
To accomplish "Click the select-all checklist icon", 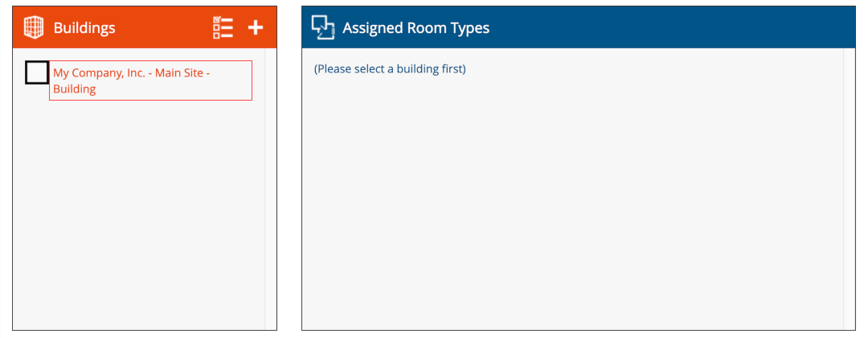I will tap(223, 27).
